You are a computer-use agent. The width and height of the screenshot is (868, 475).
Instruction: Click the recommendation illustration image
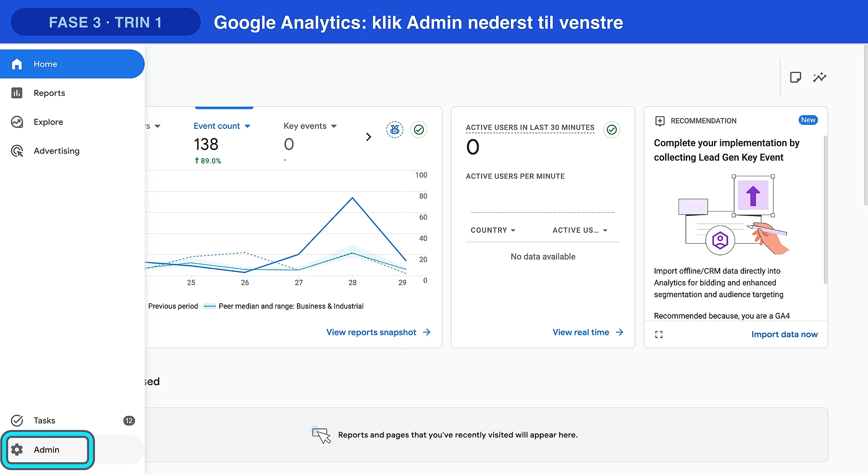click(x=733, y=215)
